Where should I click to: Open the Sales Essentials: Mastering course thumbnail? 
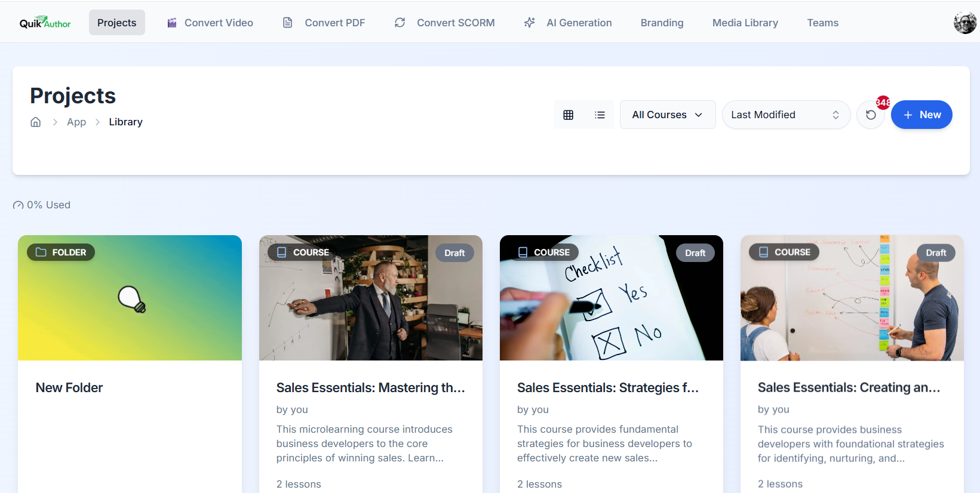pyautogui.click(x=371, y=298)
